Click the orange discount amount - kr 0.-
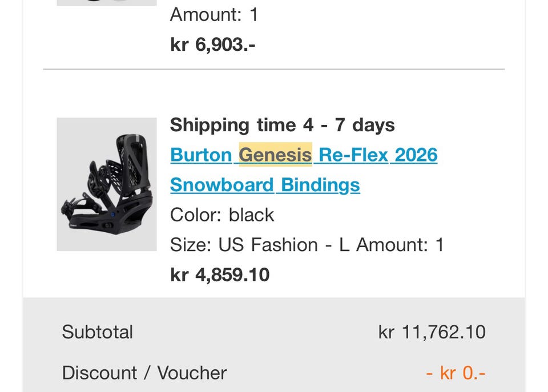Viewport: 548px width, 392px height. click(x=456, y=373)
